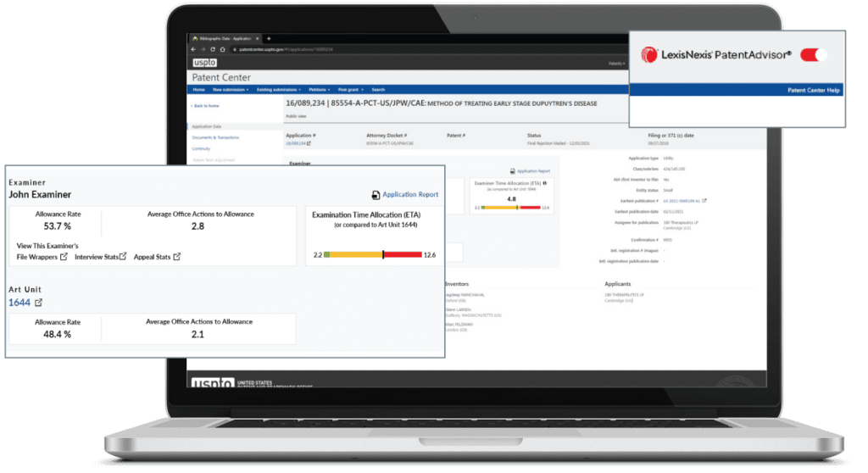The width and height of the screenshot is (868, 473).
Task: Click the Application type value Utility
Action: 668,159
